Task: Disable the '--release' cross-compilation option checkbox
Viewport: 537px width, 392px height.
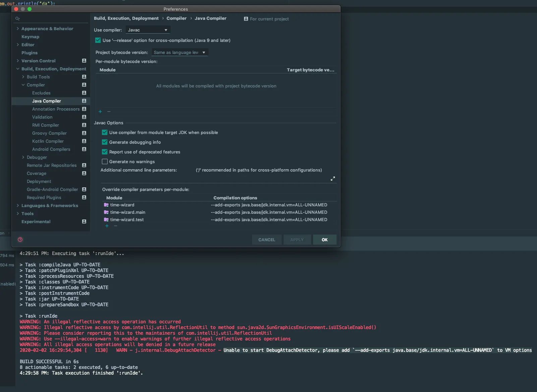Action: coord(98,40)
